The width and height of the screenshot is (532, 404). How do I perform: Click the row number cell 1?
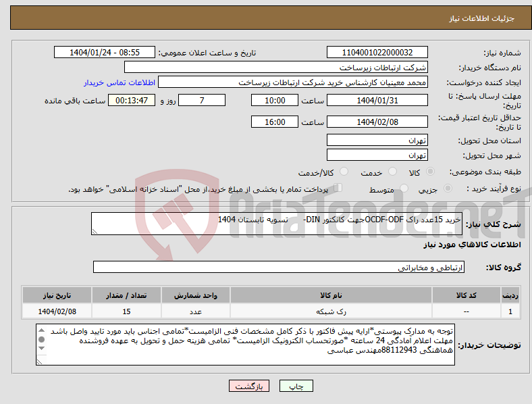[x=510, y=311]
